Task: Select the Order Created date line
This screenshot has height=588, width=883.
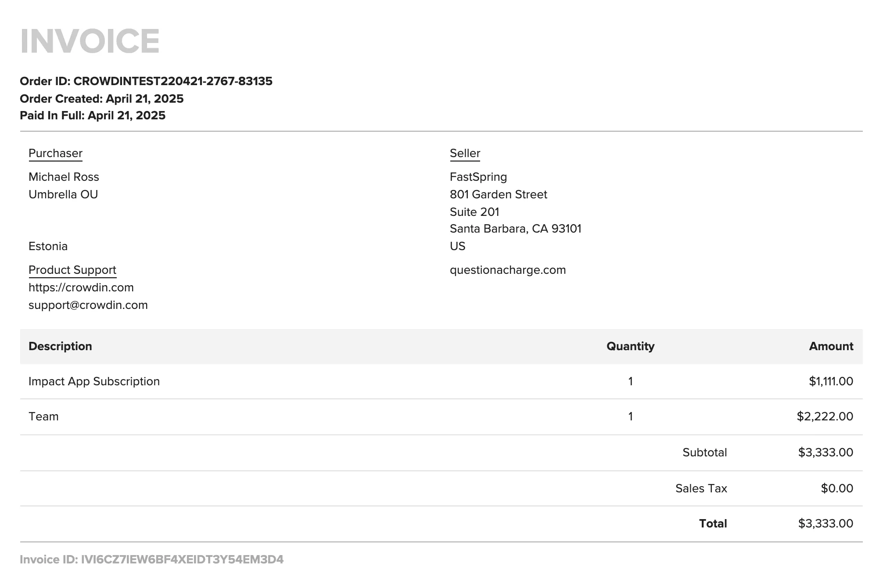Action: point(102,98)
